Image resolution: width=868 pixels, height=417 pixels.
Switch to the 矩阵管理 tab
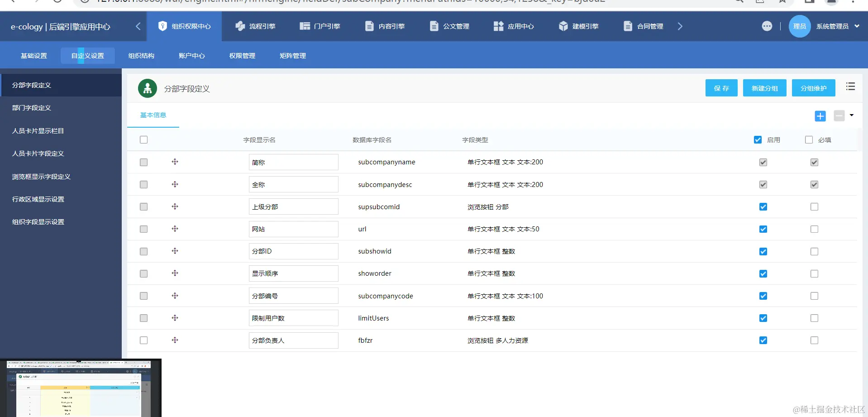tap(293, 56)
